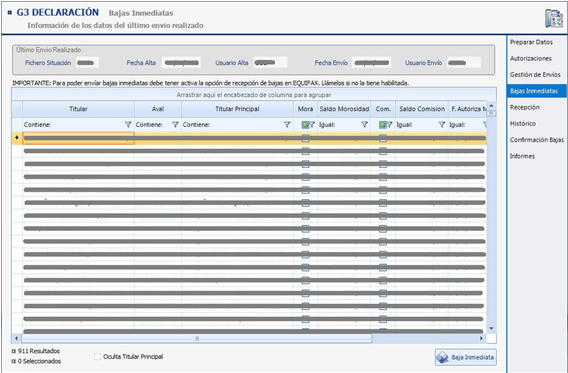Click '911 Resultados' count text
Viewport: 568px width, 373px height.
click(x=39, y=351)
